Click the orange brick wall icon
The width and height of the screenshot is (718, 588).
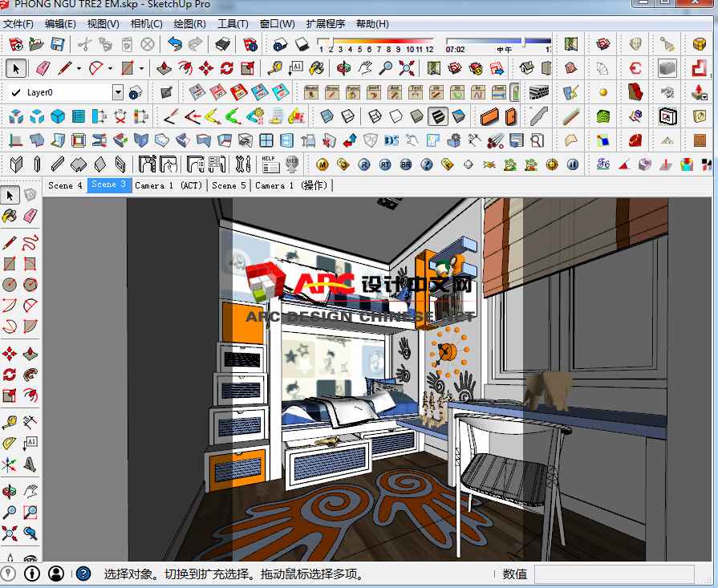click(x=700, y=140)
